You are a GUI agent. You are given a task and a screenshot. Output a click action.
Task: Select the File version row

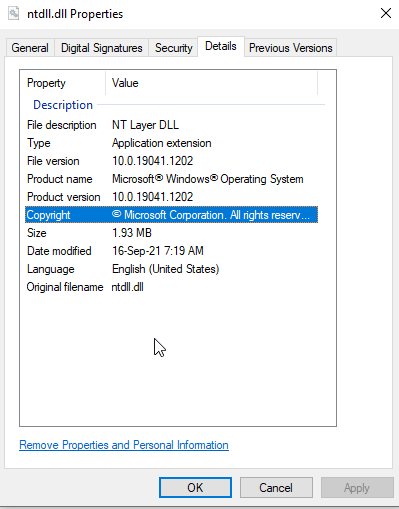172,161
